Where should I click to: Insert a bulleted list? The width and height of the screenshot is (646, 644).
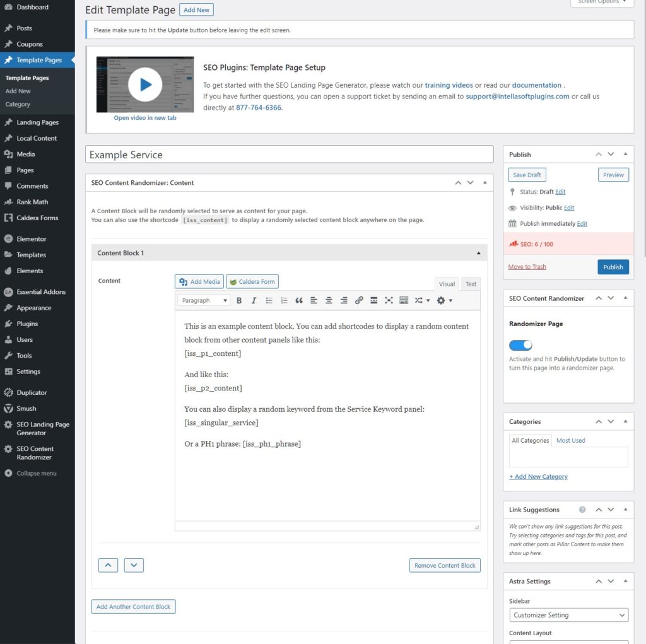point(269,300)
